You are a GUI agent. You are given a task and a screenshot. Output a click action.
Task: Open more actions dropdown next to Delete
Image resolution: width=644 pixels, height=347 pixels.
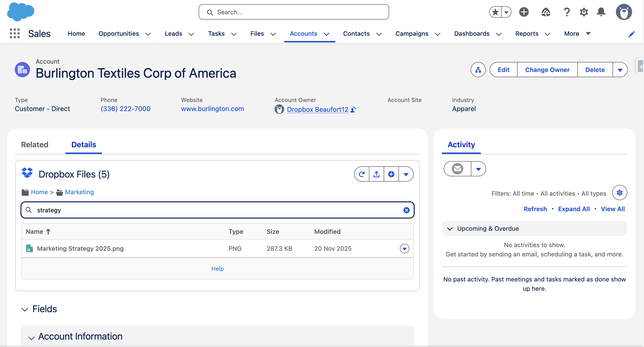click(x=620, y=70)
